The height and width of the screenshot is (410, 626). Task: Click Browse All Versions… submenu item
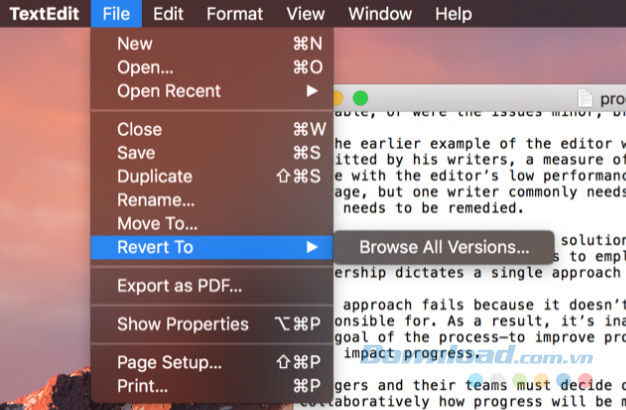[x=444, y=247]
